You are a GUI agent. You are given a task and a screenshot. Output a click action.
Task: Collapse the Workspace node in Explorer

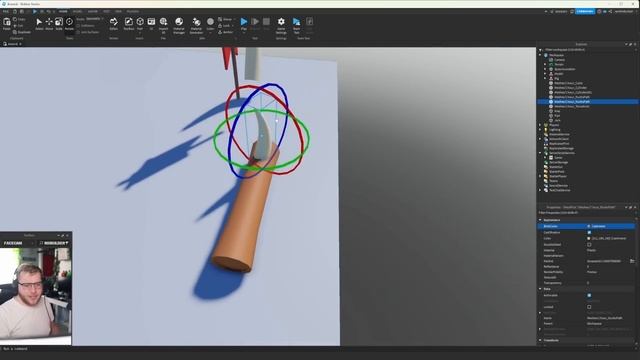pos(540,55)
